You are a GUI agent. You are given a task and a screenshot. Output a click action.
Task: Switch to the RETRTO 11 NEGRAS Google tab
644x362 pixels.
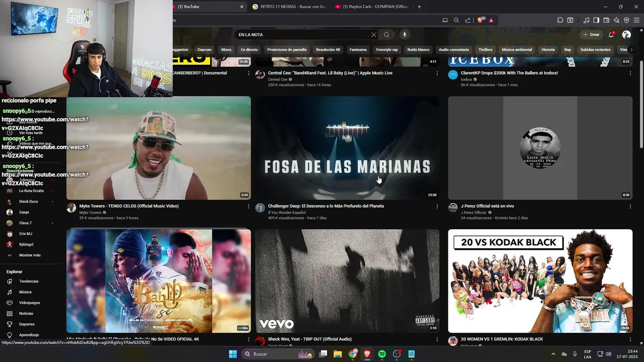(289, 7)
